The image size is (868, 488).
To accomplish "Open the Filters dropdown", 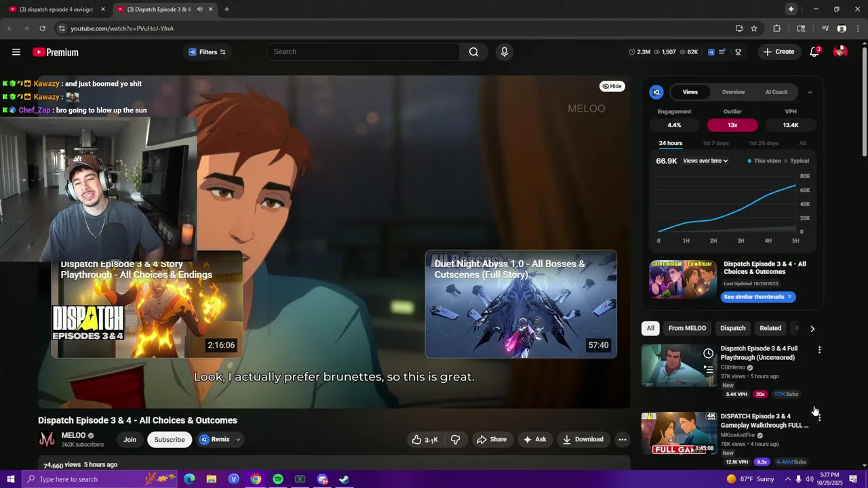I will point(207,52).
